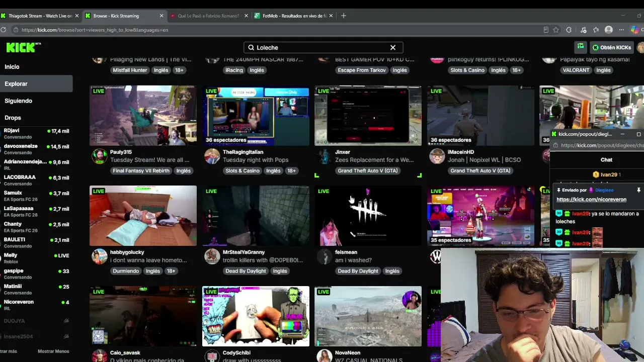Click habbyglucky channel avatar

(x=99, y=256)
